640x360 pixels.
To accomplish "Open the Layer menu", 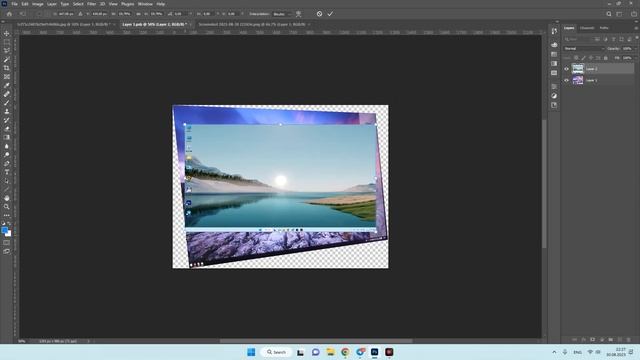I will [52, 4].
